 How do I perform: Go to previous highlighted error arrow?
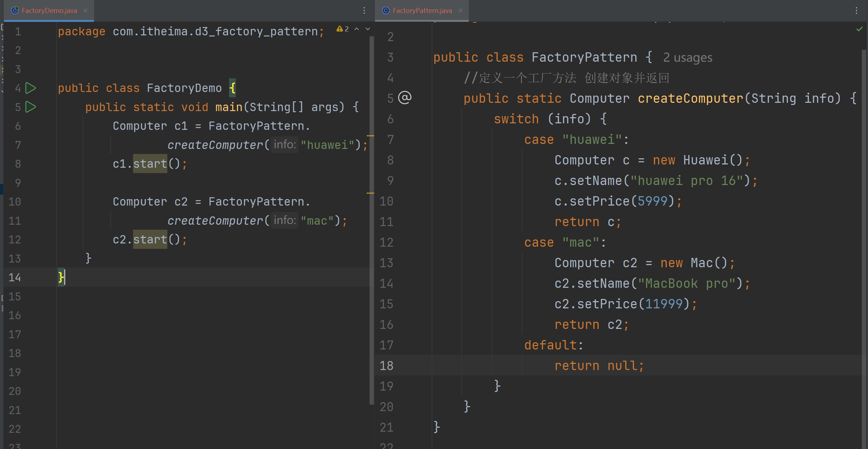(x=357, y=29)
